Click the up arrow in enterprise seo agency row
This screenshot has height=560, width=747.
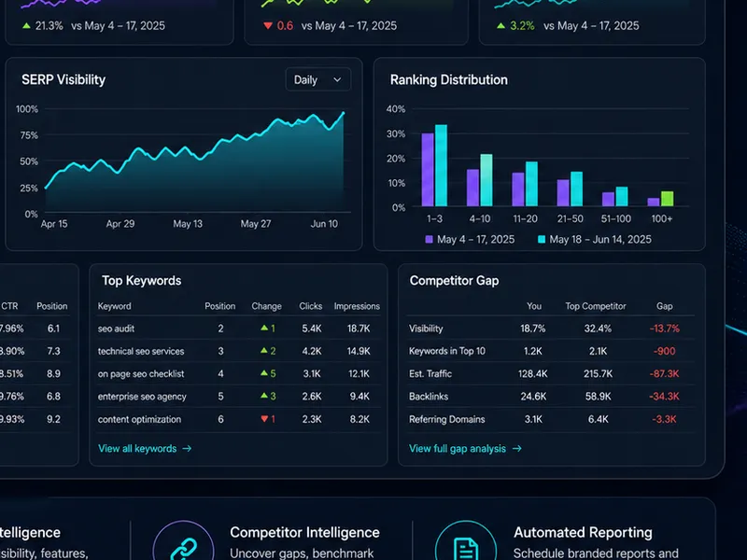point(264,396)
